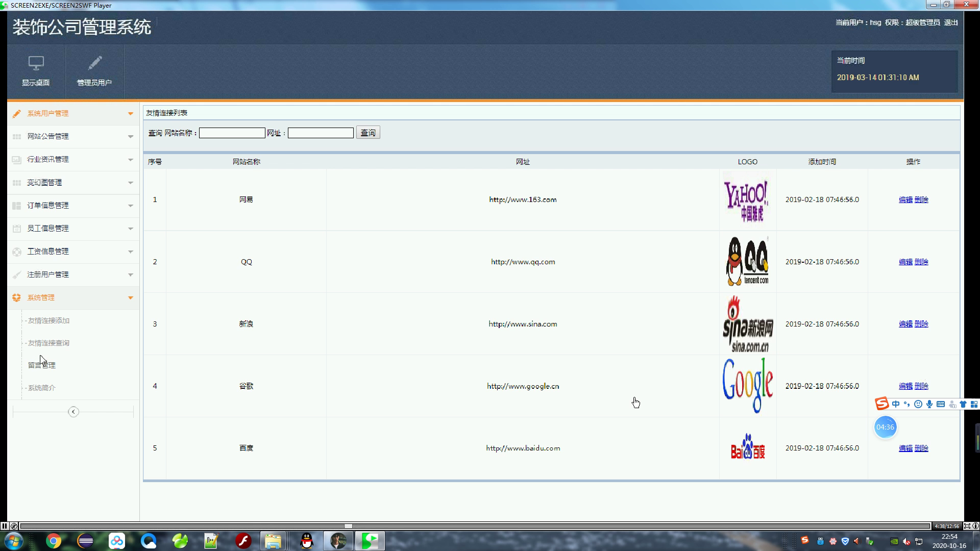The height and width of the screenshot is (551, 980).
Task: Click 编辑 link for 网易 row
Action: point(905,199)
